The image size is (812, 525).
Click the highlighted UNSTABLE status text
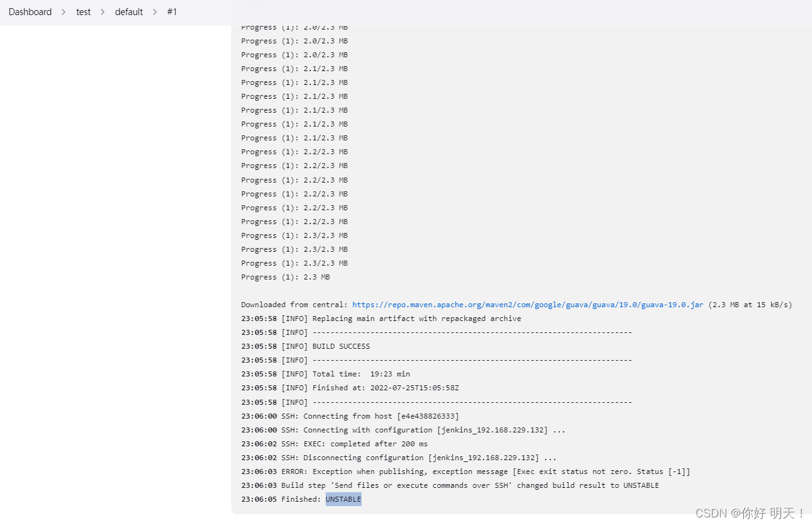click(343, 499)
